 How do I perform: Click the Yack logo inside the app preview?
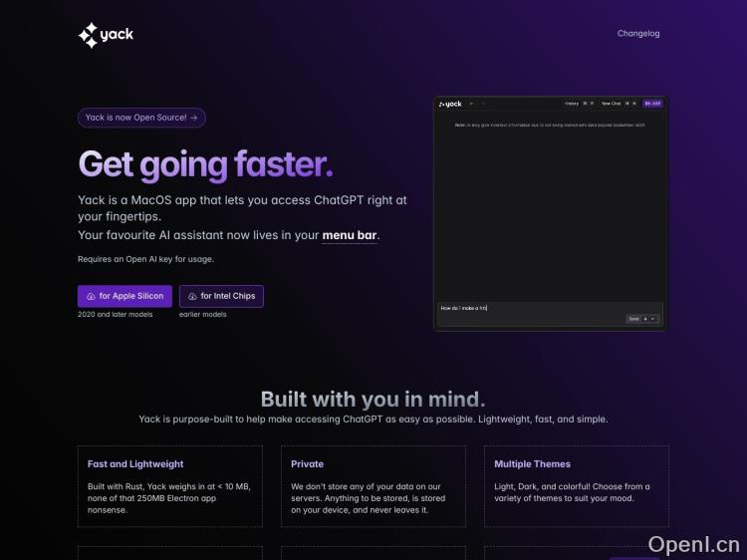click(450, 104)
